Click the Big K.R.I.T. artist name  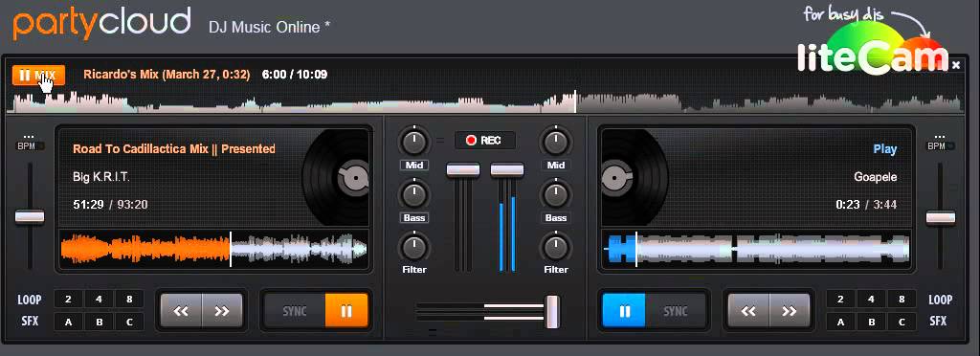pyautogui.click(x=101, y=177)
